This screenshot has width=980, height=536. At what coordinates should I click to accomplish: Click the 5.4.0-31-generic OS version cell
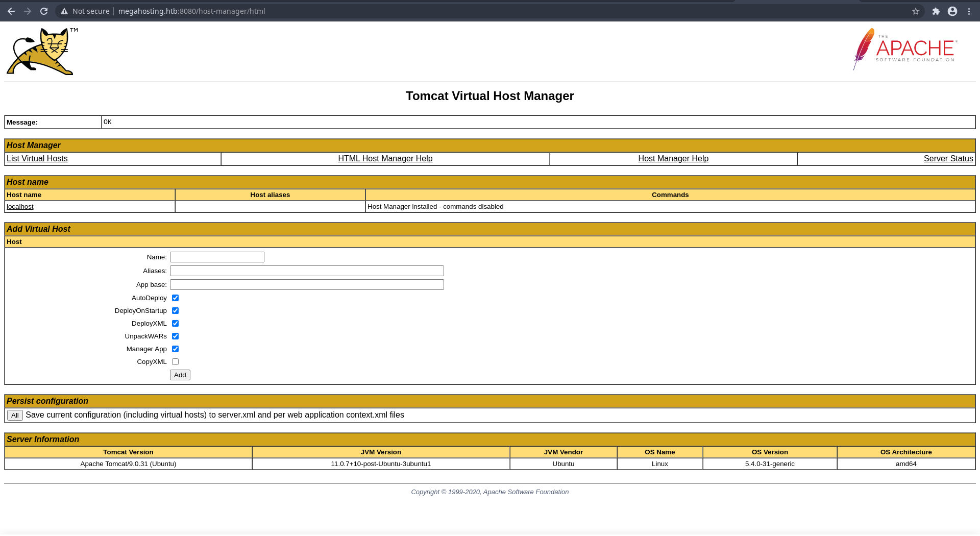770,464
